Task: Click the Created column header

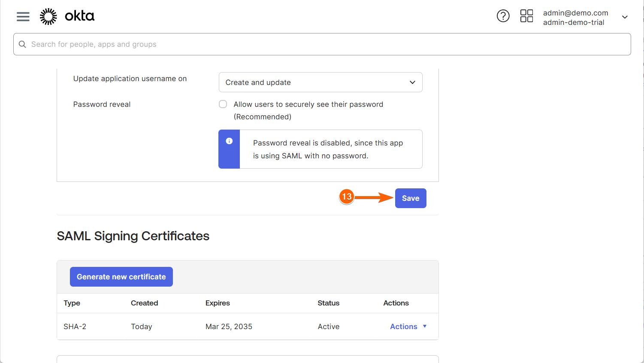Action: click(x=144, y=303)
